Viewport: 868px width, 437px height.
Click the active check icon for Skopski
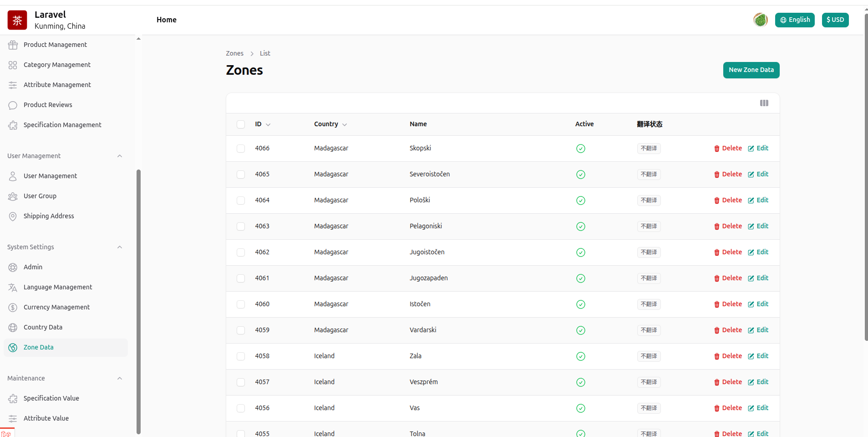580,149
